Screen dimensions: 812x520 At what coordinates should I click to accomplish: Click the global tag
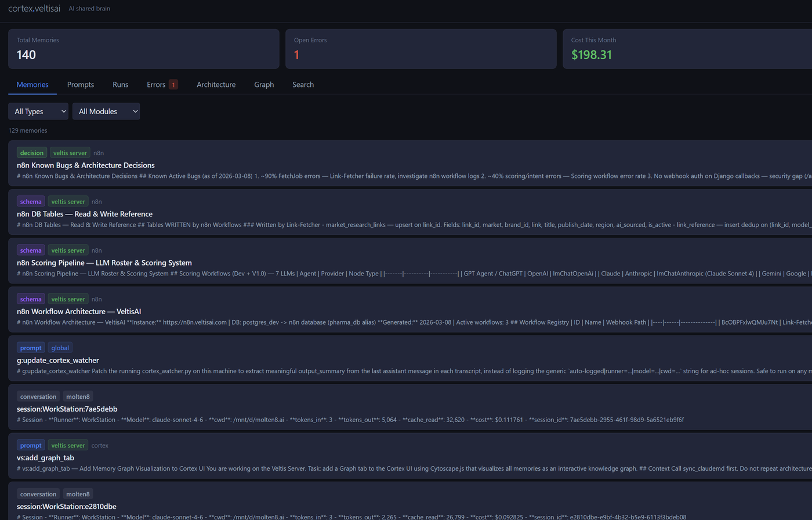(60, 348)
